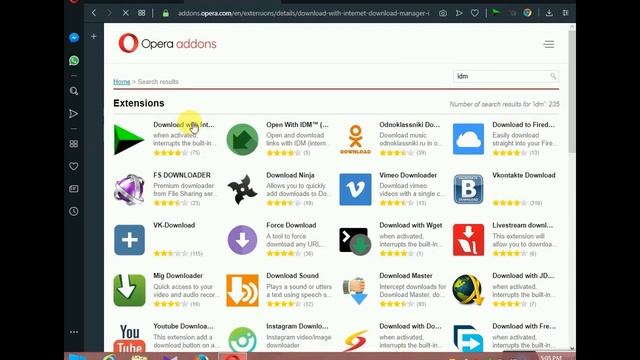Click the address bar URL
The height and width of the screenshot is (360, 640).
pyautogui.click(x=303, y=13)
